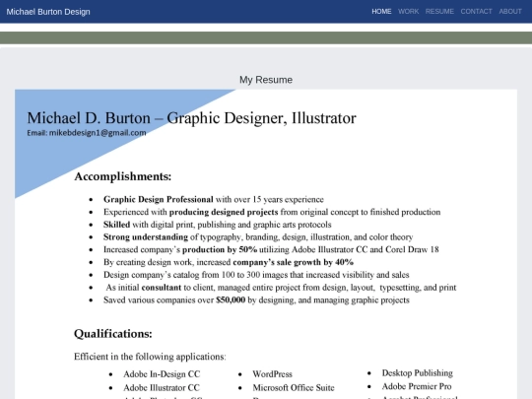
Task: Click the Michael Burton Design brand link
Action: [48, 12]
